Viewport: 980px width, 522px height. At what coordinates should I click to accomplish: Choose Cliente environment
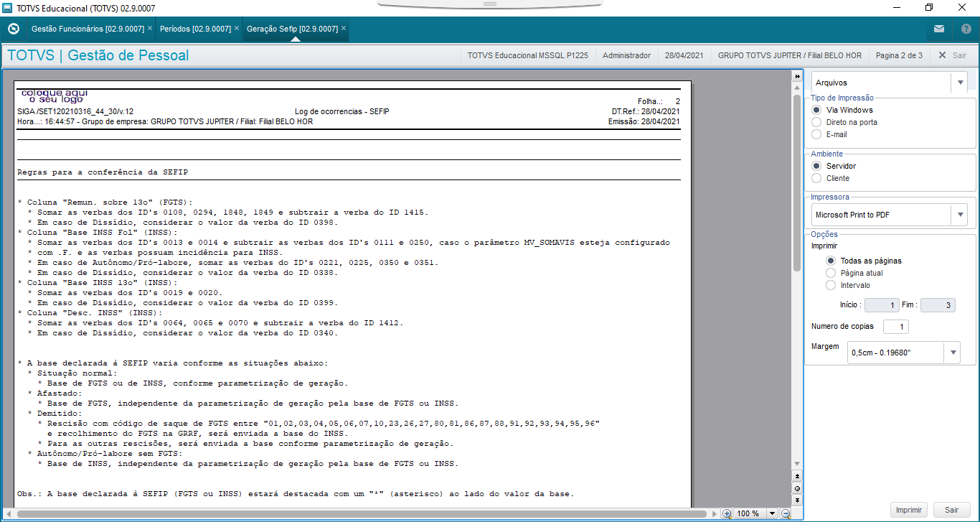point(816,178)
